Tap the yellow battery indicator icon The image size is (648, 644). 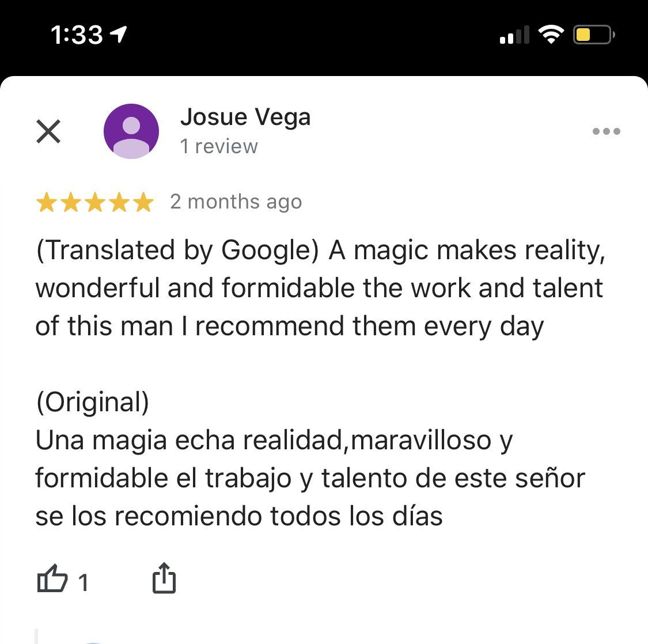point(593,36)
